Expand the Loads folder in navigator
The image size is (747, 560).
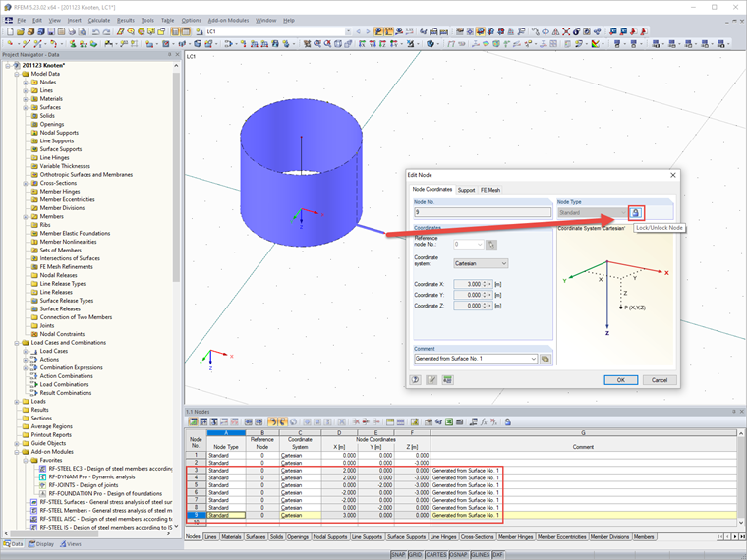[x=17, y=402]
